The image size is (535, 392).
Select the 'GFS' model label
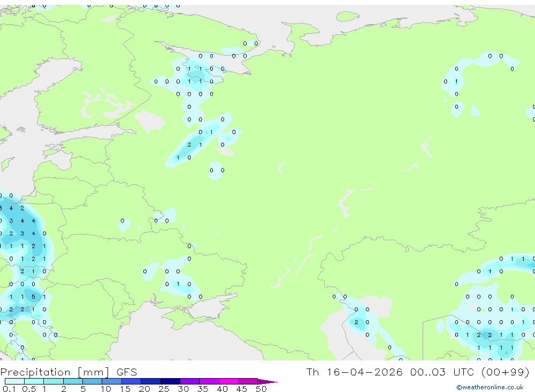click(x=127, y=372)
